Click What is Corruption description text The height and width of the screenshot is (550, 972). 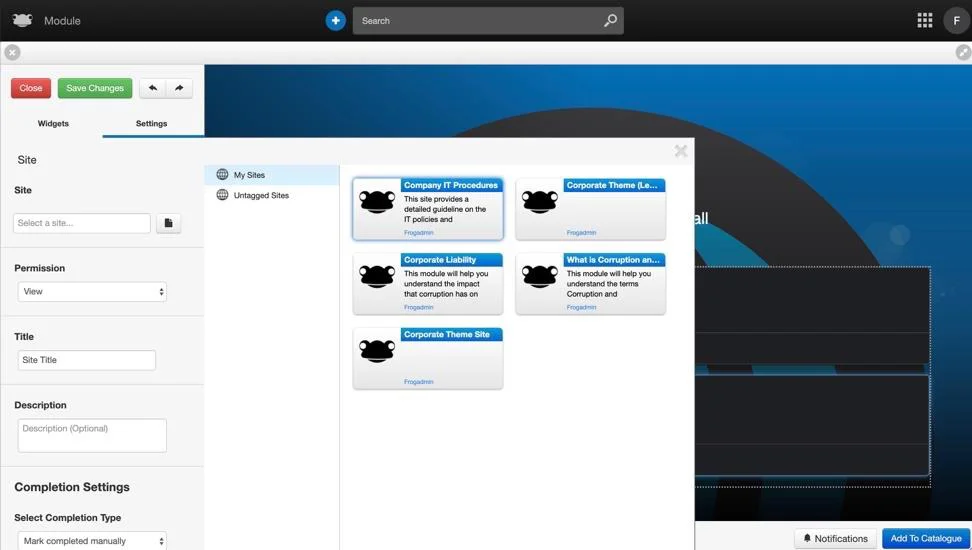click(609, 283)
